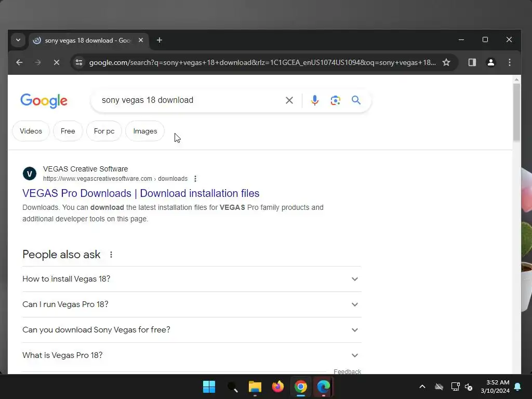Switch to Images results

click(145, 131)
